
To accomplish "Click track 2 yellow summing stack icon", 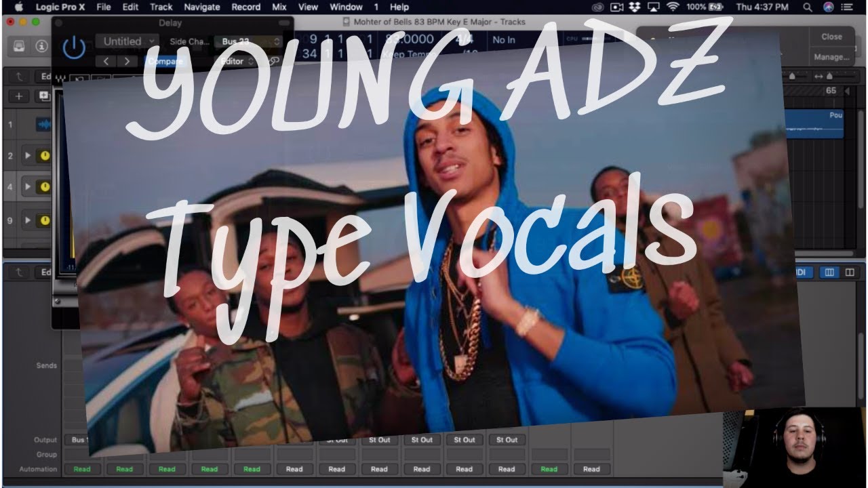I will pyautogui.click(x=45, y=156).
